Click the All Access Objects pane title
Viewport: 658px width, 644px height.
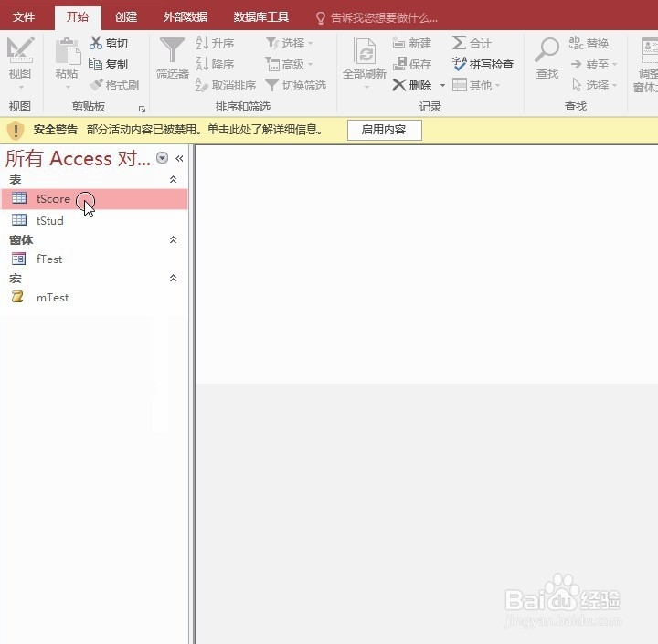(78, 159)
